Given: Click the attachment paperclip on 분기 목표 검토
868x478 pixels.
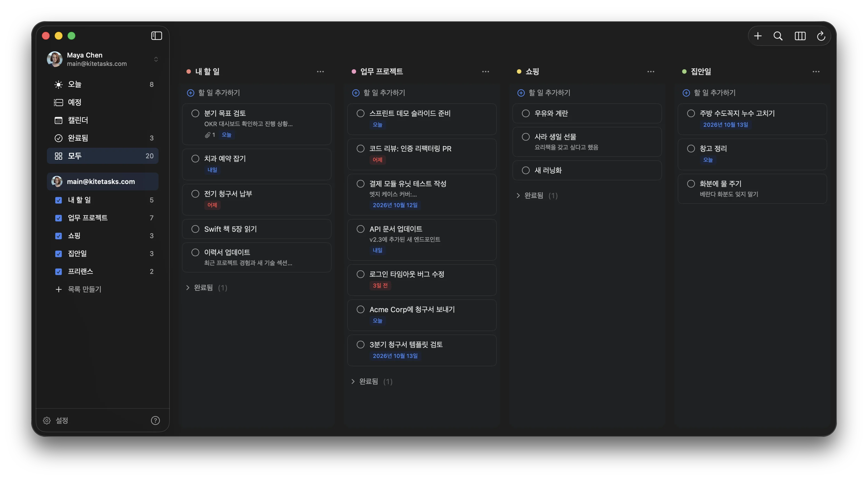Looking at the screenshot, I should coord(207,135).
